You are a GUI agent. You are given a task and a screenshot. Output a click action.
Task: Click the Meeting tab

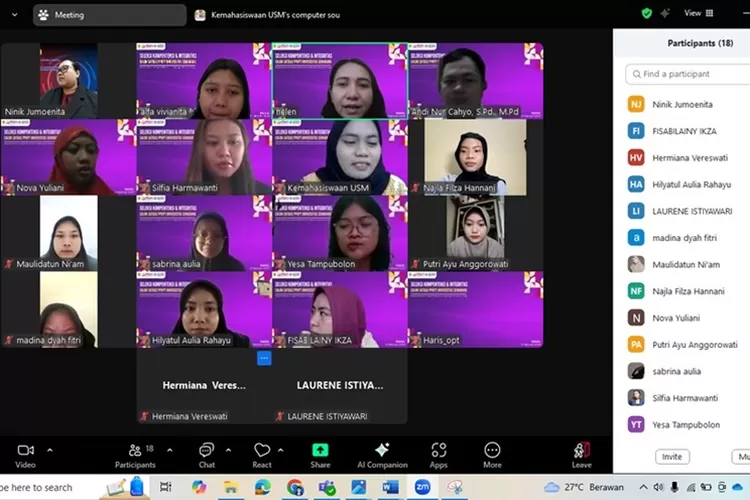pos(110,15)
